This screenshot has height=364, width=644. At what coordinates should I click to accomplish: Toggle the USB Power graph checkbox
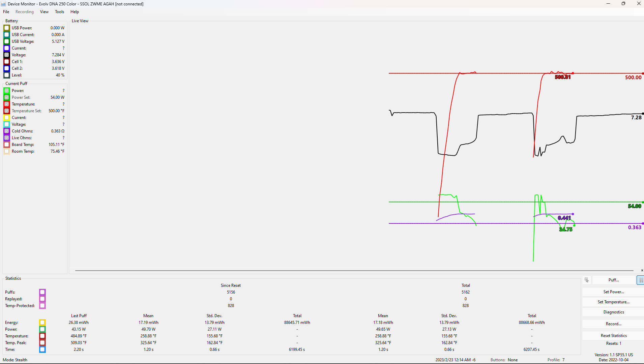(7, 28)
